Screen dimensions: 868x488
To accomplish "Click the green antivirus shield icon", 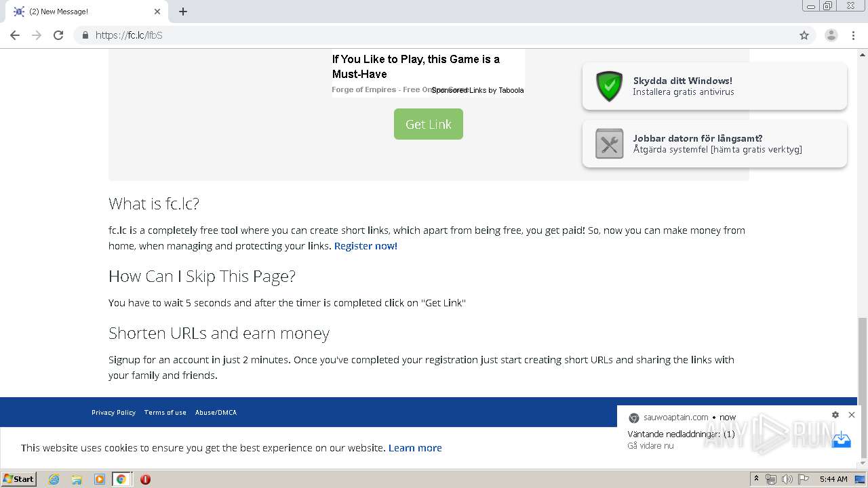I will [x=609, y=86].
